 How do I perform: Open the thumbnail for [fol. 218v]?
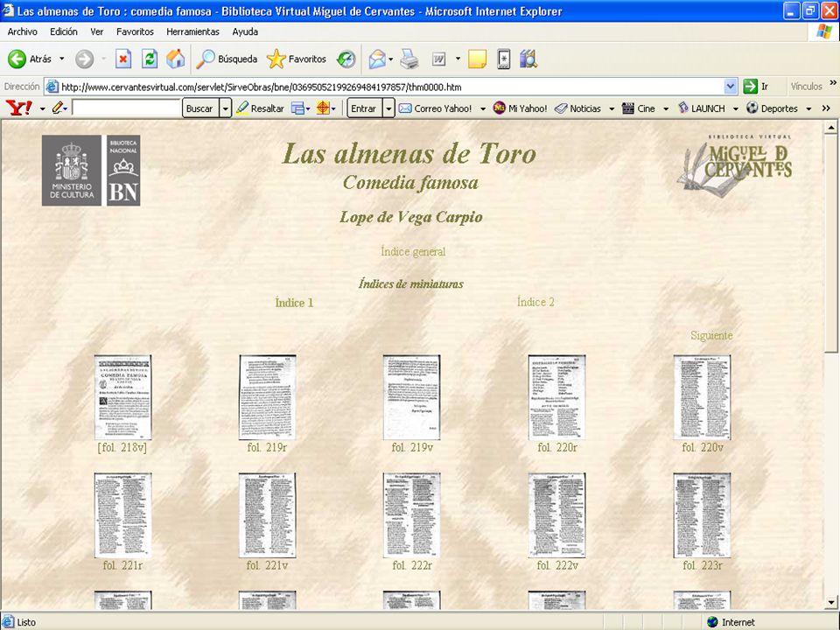122,397
